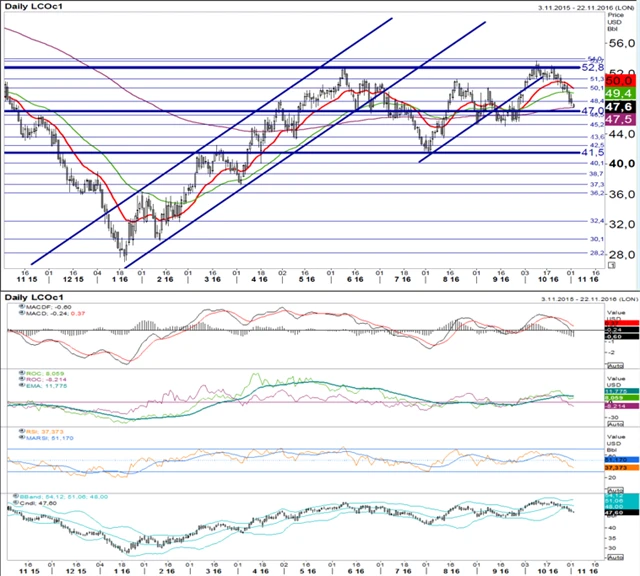Click the eye icon beside EMA 11,775
The width and height of the screenshot is (640, 576).
tap(22, 385)
